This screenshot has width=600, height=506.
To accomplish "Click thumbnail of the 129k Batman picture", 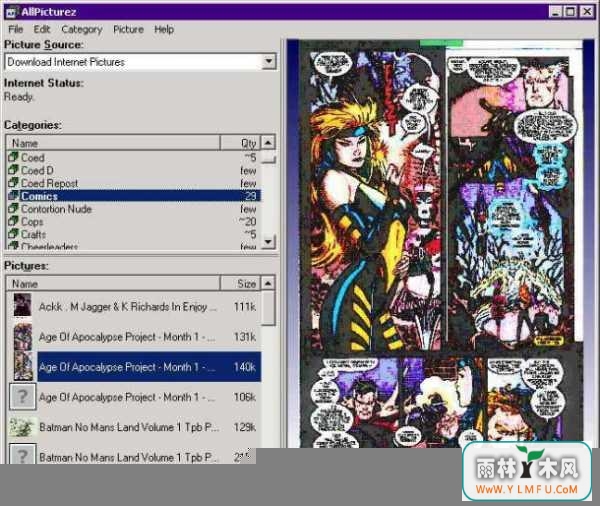I will (x=23, y=427).
